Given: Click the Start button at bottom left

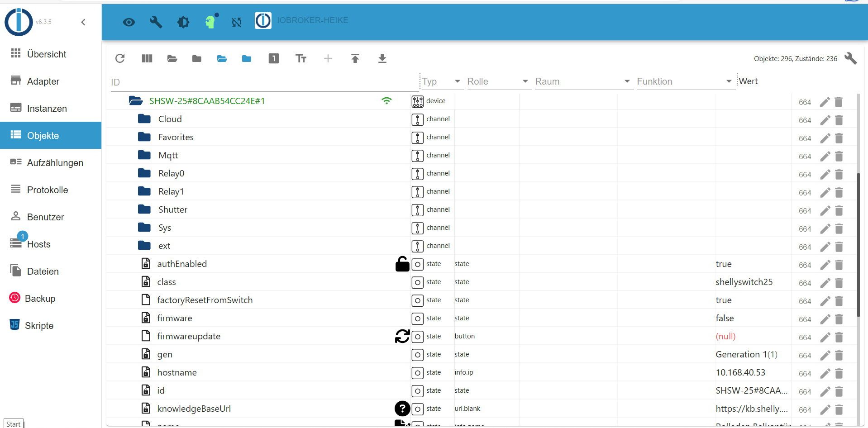Looking at the screenshot, I should pyautogui.click(x=13, y=423).
